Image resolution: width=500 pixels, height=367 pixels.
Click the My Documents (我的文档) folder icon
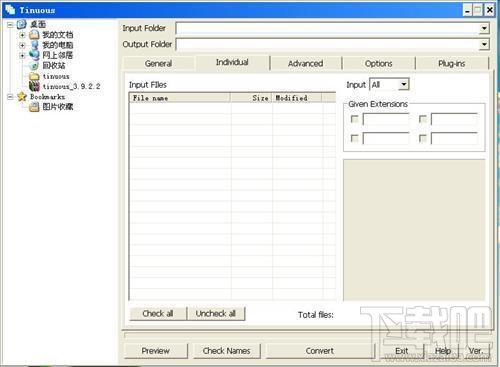click(34, 35)
